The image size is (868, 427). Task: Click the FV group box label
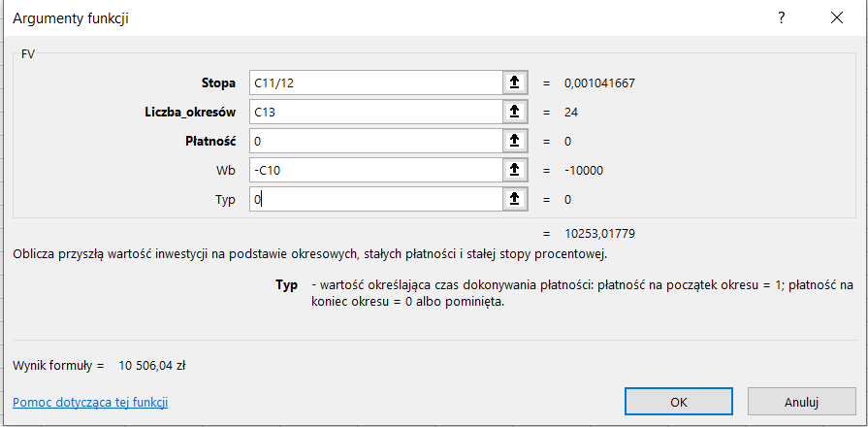[28, 55]
